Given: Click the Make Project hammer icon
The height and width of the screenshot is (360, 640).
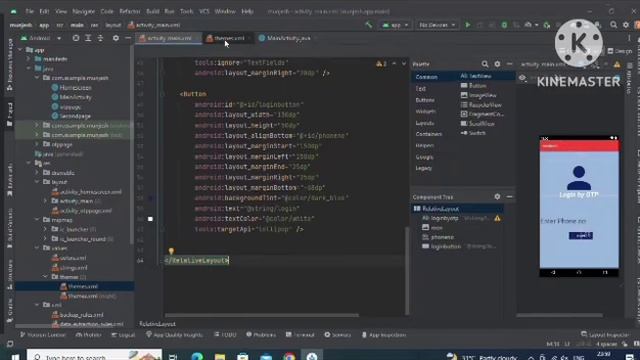Looking at the screenshot, I should coord(369,25).
